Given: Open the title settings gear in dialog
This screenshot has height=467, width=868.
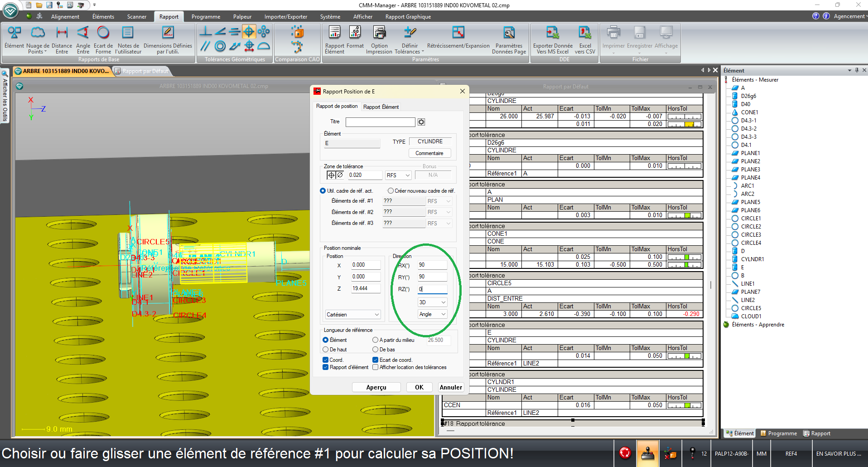Looking at the screenshot, I should coord(421,122).
